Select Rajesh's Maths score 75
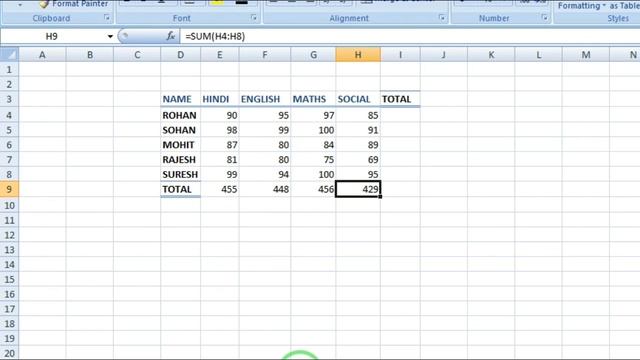The image size is (640, 360). pyautogui.click(x=313, y=160)
